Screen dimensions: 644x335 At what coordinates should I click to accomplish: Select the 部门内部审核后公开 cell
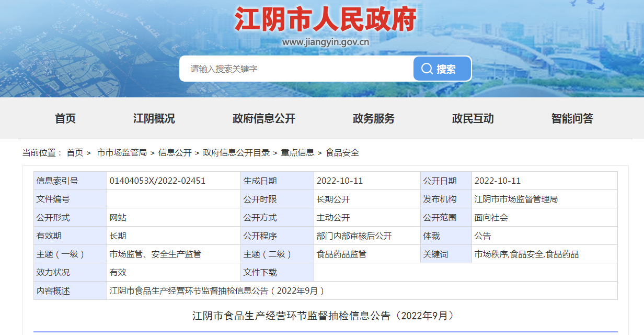(367, 236)
